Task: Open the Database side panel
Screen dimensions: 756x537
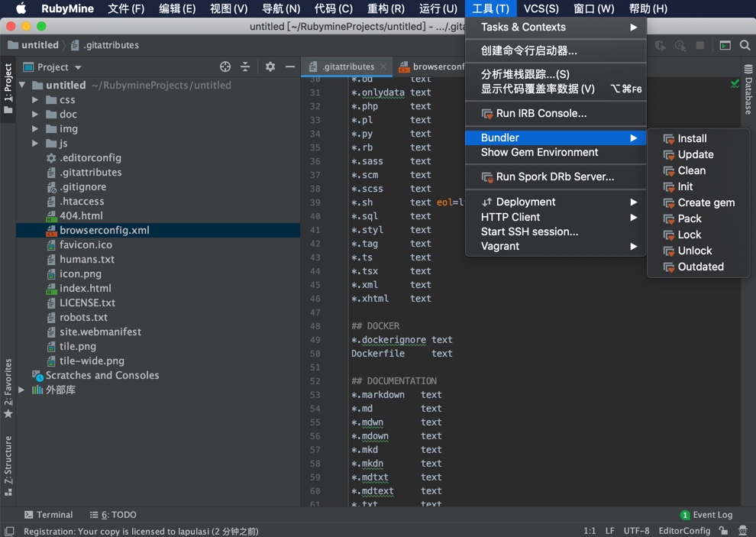Action: [x=748, y=89]
